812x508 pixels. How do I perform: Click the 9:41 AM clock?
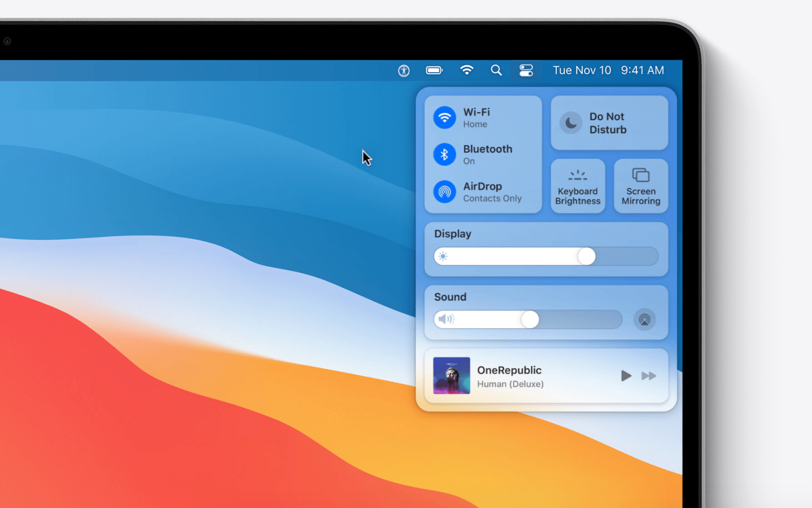(642, 70)
